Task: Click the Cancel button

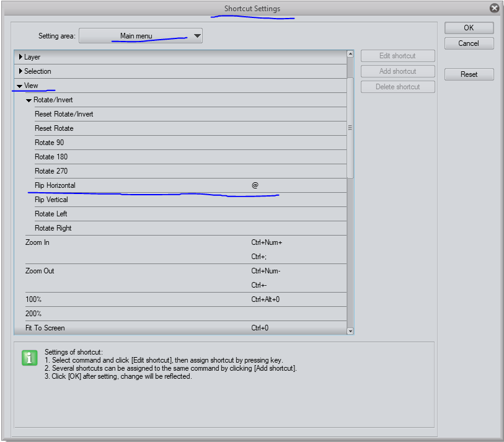Action: tap(469, 43)
